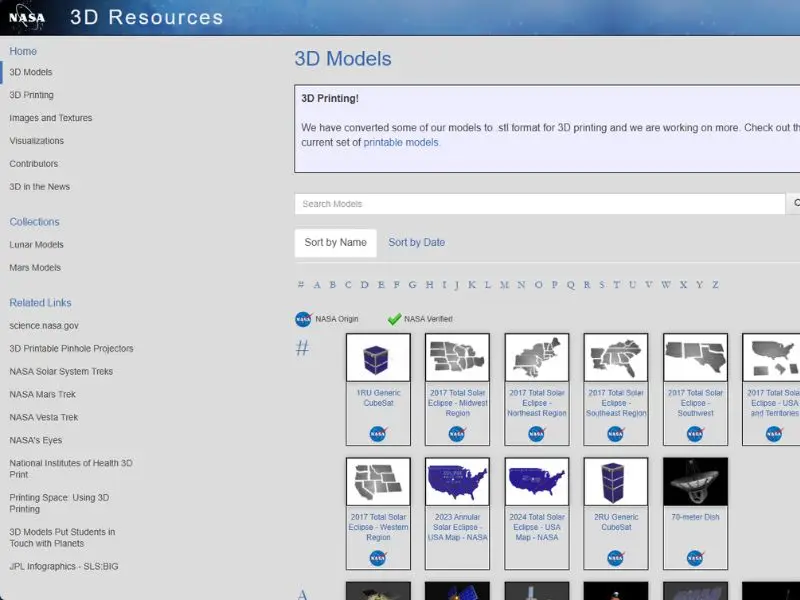Open 2017 Eclipse Southeast Region thumbnail
The width and height of the screenshot is (800, 600).
[x=616, y=357]
